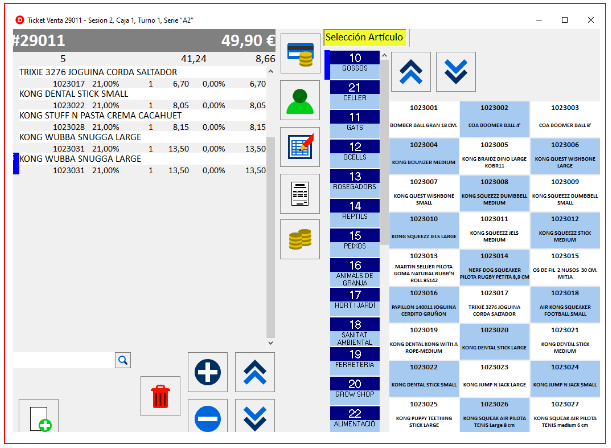
Task: Select highlighted KONG WUBBA SNUGGA LARGE line
Action: [143, 164]
